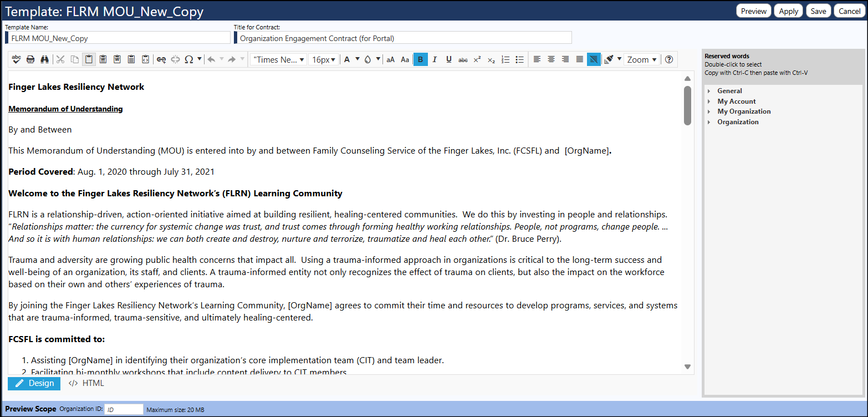The image size is (868, 417).
Task: Center align the text
Action: tap(551, 59)
